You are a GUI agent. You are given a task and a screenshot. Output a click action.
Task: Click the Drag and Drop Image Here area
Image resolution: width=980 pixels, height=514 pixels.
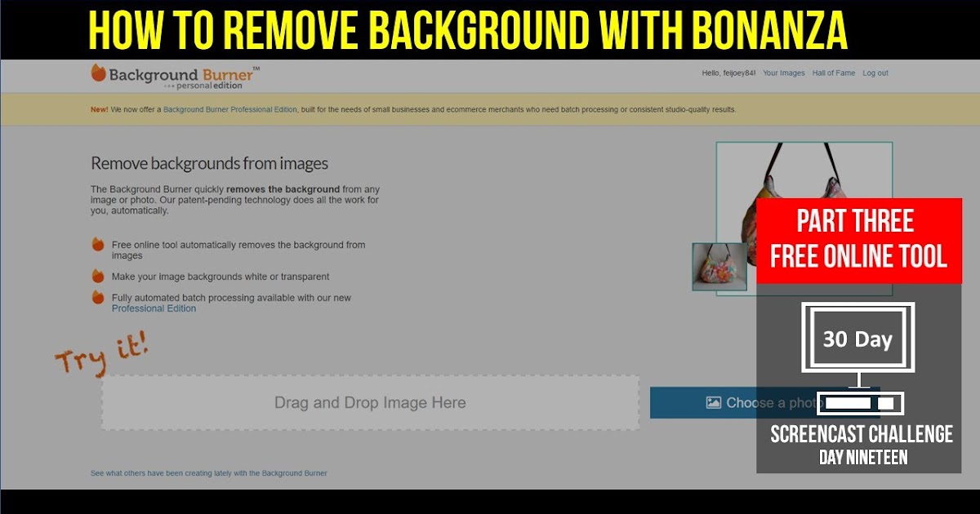coord(370,402)
